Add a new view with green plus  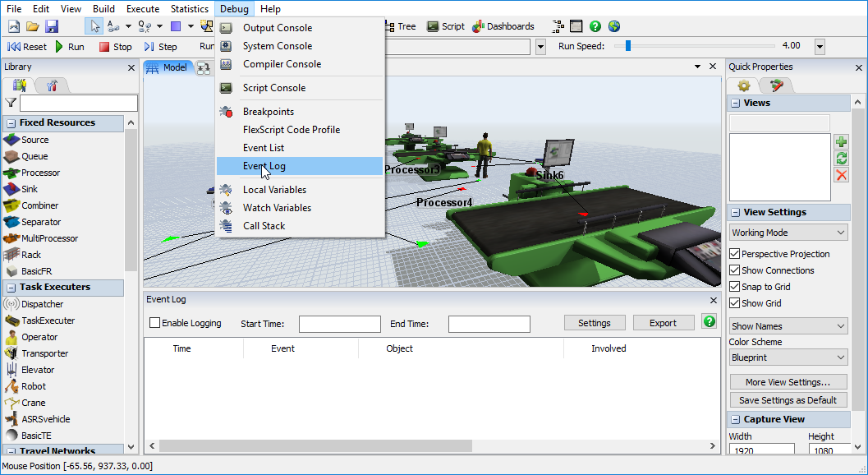pyautogui.click(x=841, y=142)
